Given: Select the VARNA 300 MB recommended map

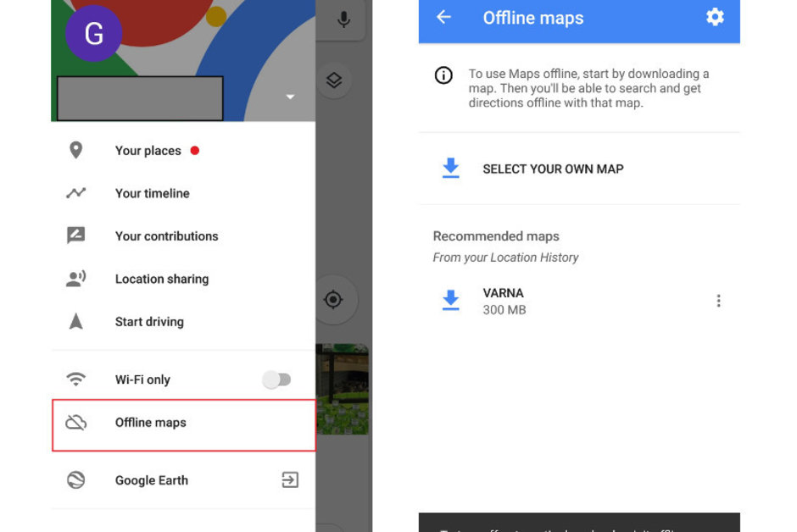Looking at the screenshot, I should pos(579,301).
